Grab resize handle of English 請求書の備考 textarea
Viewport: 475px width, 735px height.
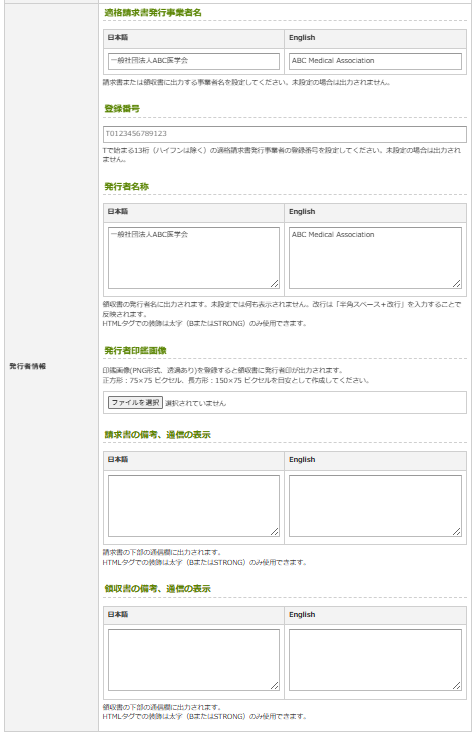457,532
